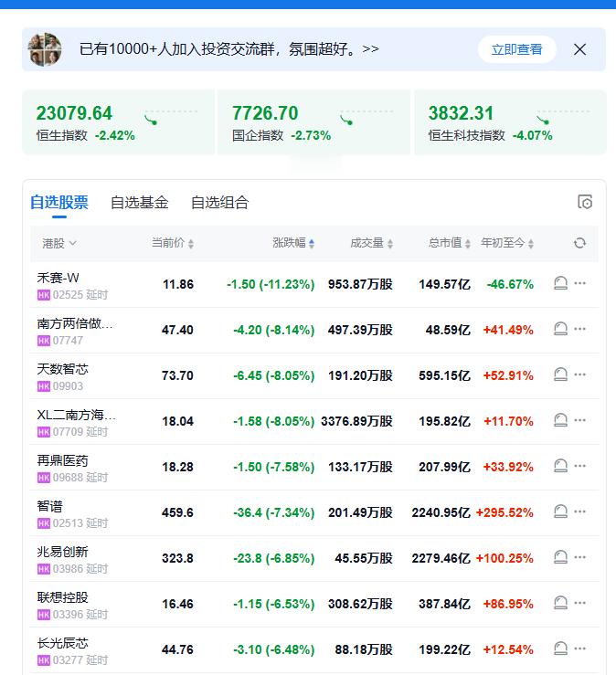Open the 禾赛-W stock name
Screen dimensions: 616x675
58,278
